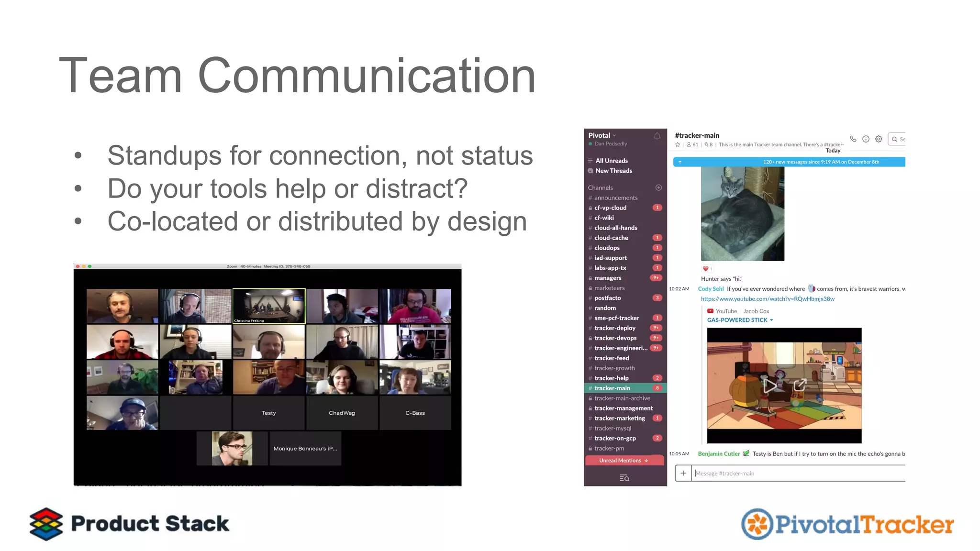
Task: Open the Pivotal workspace dropdown menu
Action: [602, 135]
